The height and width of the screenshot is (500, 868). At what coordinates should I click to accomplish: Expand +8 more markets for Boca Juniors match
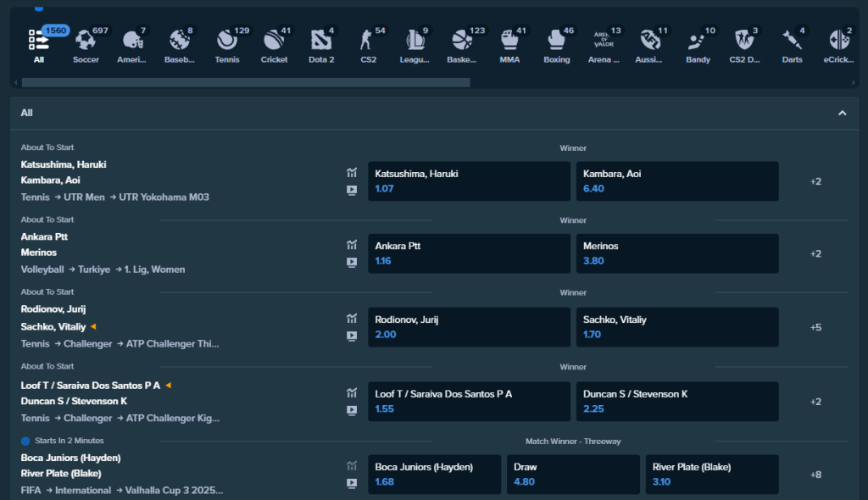(815, 475)
